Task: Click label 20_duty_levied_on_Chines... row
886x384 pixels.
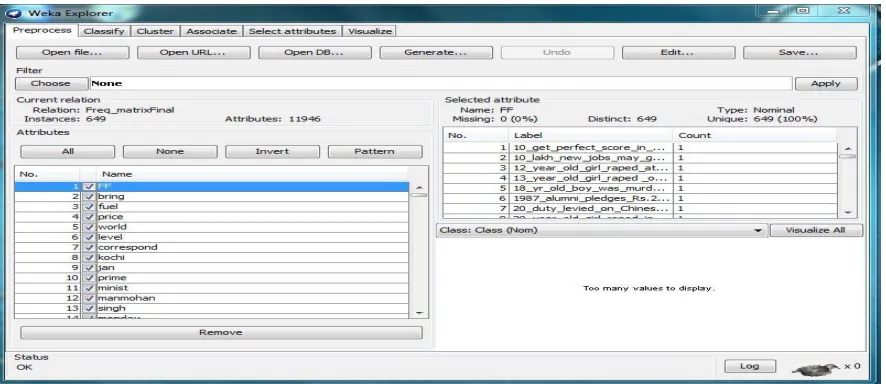Action: 640,209
